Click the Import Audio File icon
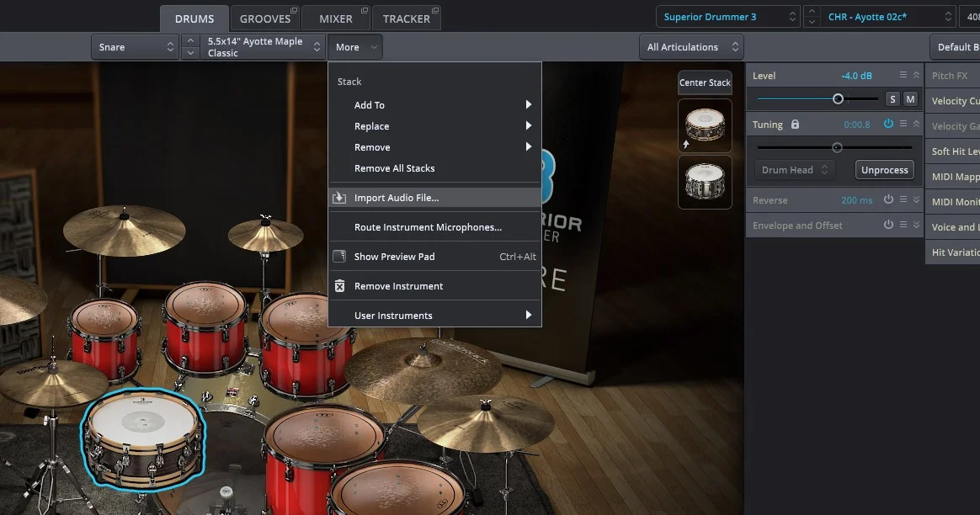980x515 pixels. (x=339, y=198)
